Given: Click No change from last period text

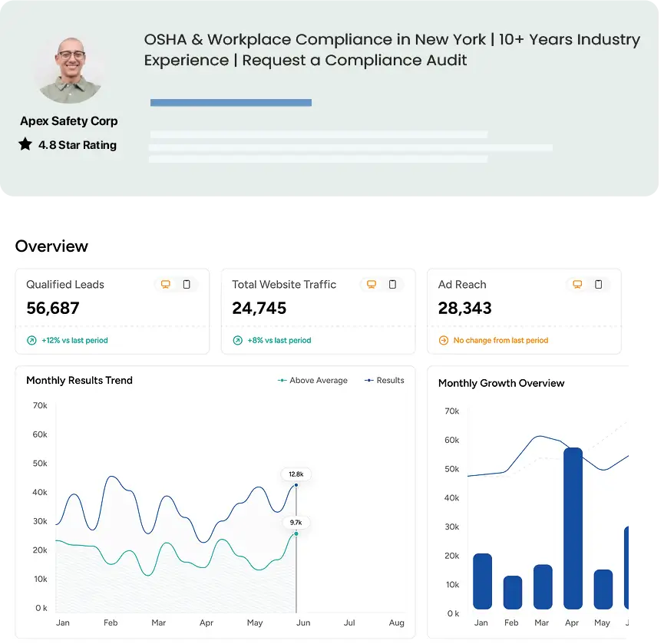Looking at the screenshot, I should (500, 340).
